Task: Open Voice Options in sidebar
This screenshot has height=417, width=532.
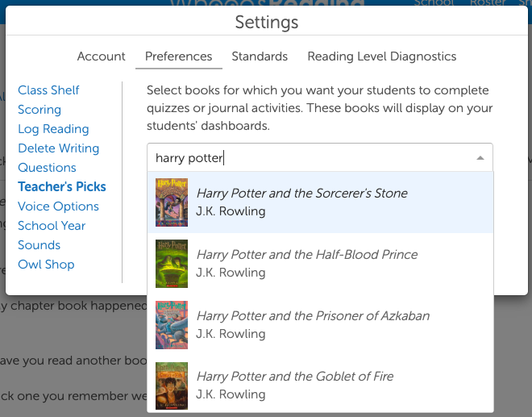Action: (x=58, y=206)
